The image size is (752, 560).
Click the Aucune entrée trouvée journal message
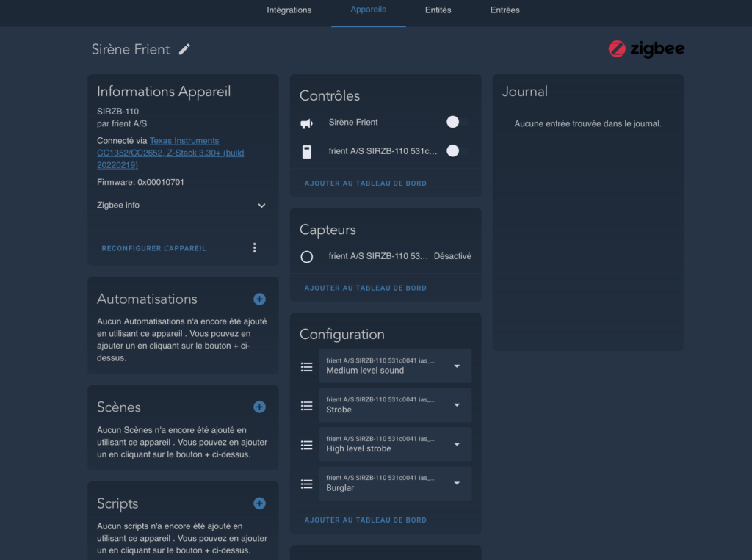(588, 124)
